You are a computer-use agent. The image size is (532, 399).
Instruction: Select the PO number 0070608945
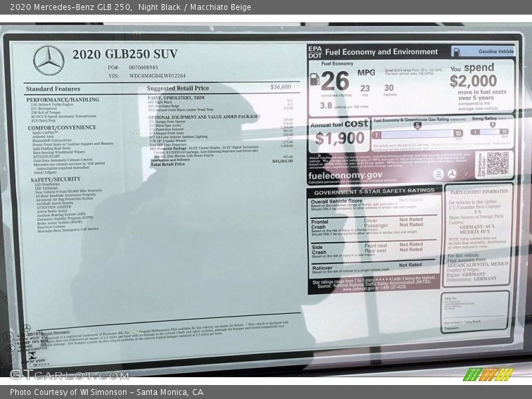pyautogui.click(x=143, y=68)
